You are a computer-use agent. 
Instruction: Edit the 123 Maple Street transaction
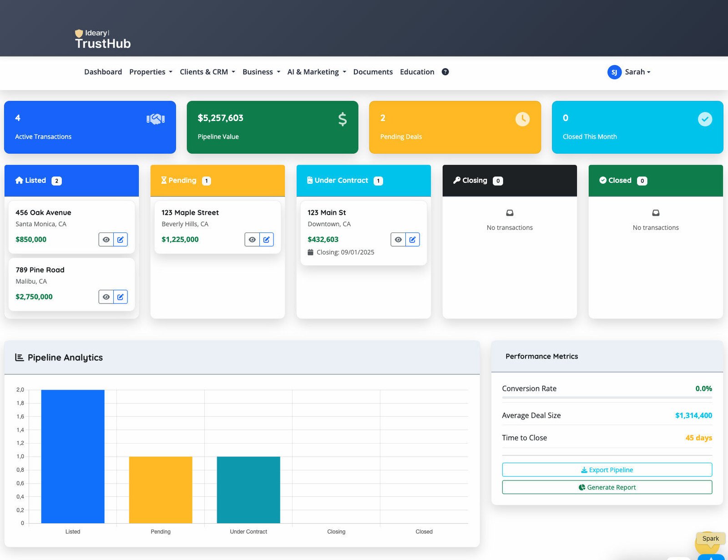pos(266,239)
